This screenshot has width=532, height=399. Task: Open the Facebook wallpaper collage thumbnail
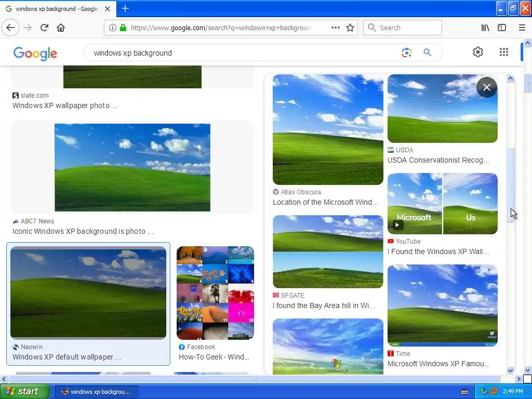tap(215, 293)
